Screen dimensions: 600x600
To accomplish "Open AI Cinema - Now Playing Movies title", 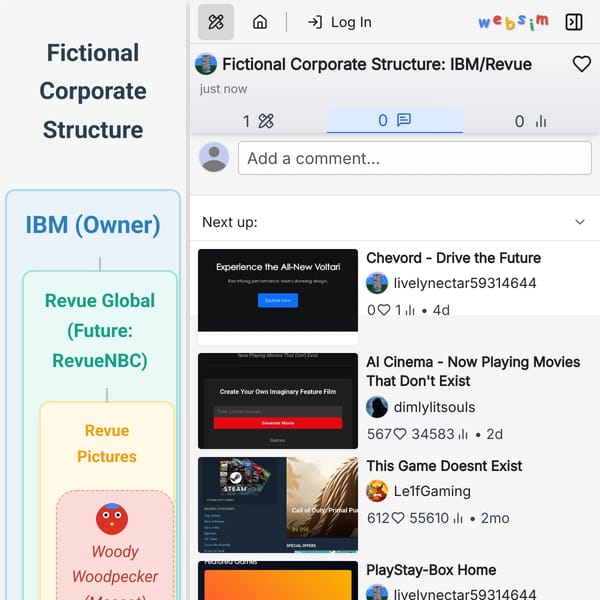I will point(473,371).
